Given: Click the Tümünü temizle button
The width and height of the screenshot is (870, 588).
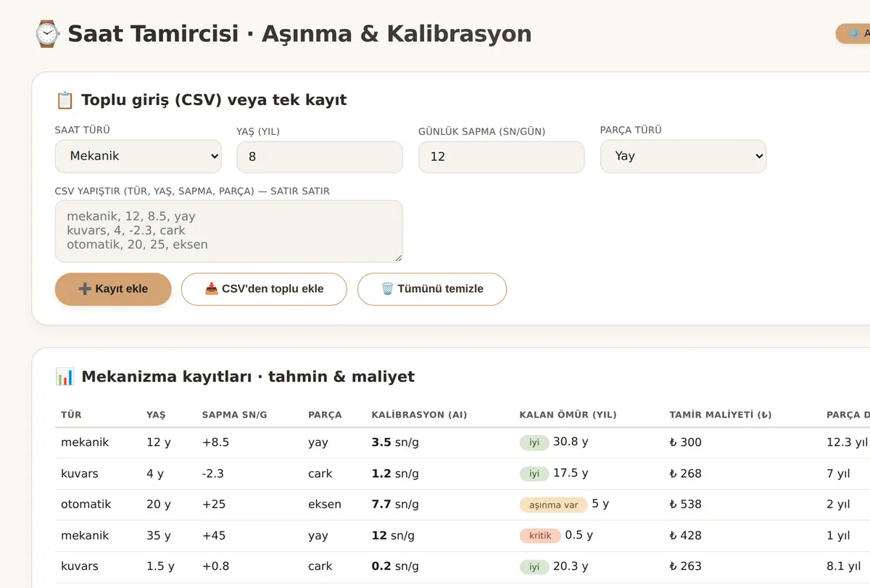Looking at the screenshot, I should click(432, 289).
